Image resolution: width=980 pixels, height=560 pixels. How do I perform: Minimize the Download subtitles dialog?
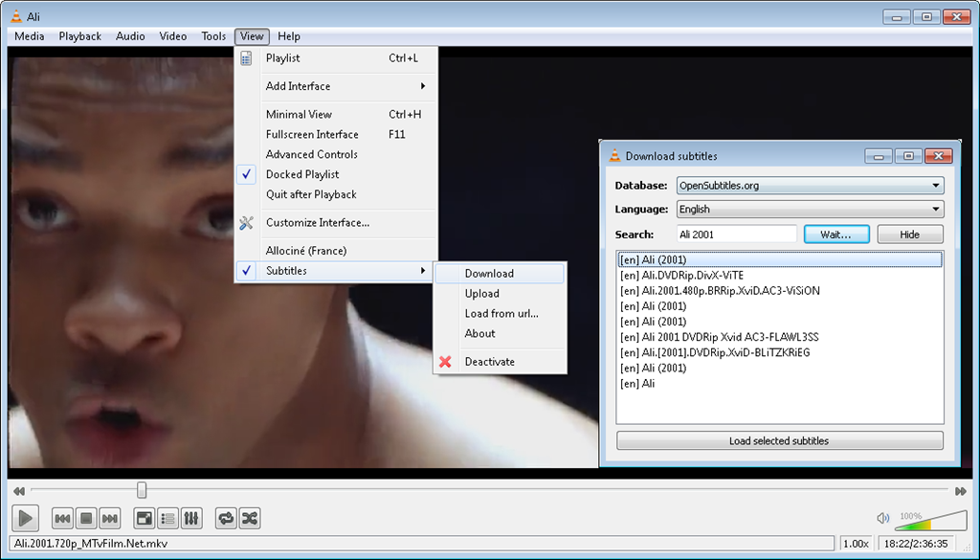tap(879, 156)
